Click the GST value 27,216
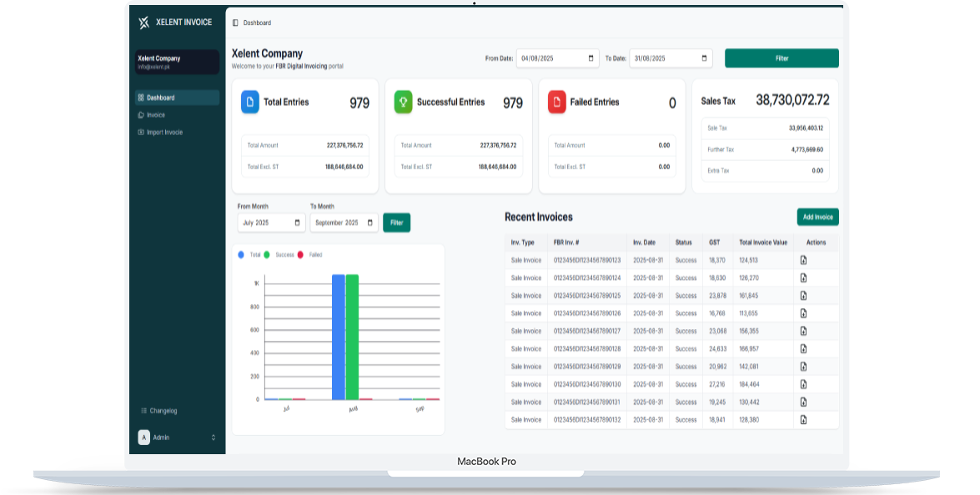Image resolution: width=980 pixels, height=495 pixels. click(x=717, y=384)
